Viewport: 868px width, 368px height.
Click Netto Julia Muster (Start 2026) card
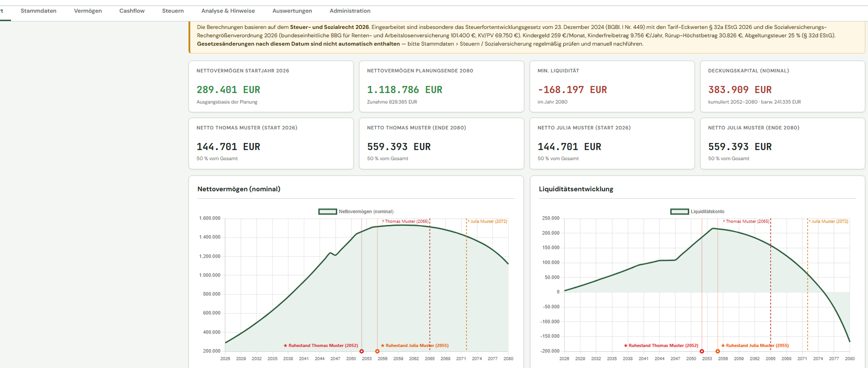pos(612,143)
